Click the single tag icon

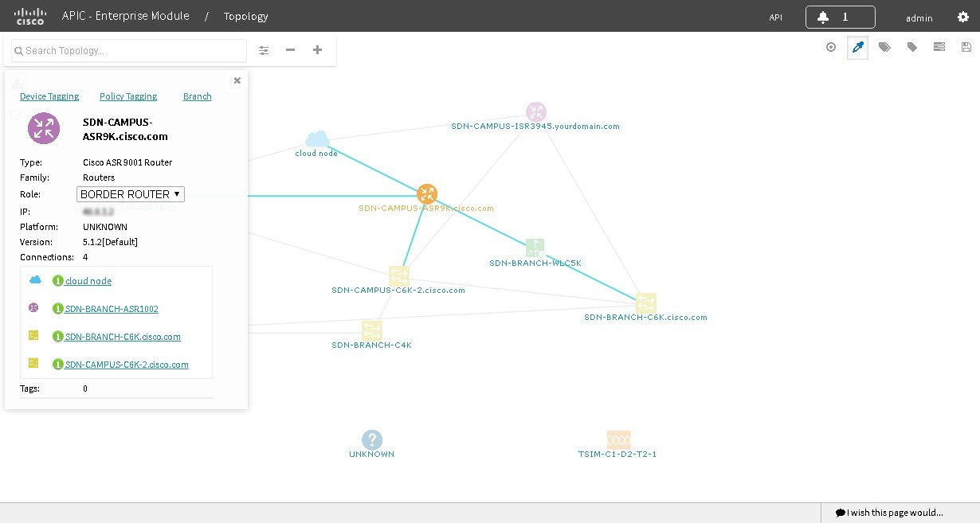point(912,47)
